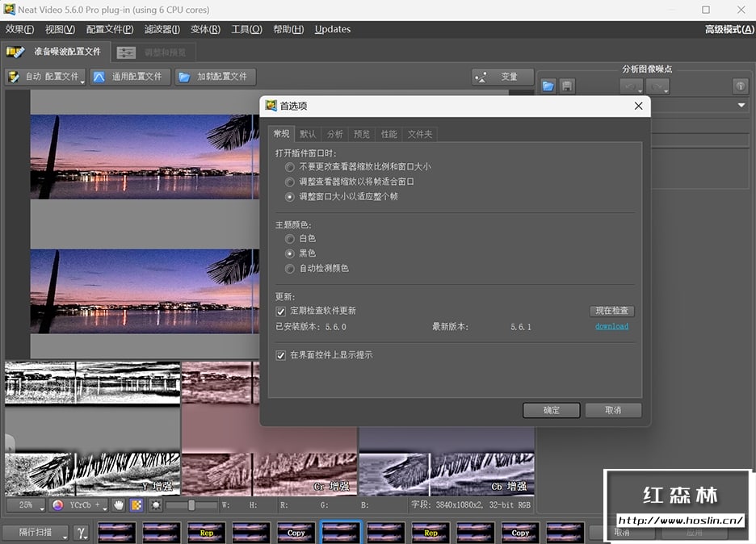This screenshot has height=544, width=756.
Task: Toggle the checkered selection mask icon
Action: click(x=136, y=505)
